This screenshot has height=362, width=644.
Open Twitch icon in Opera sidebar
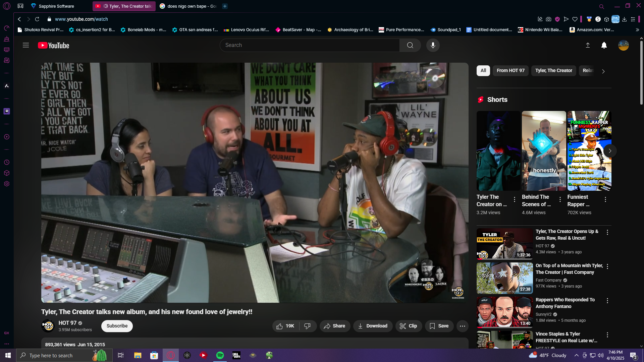(7, 111)
